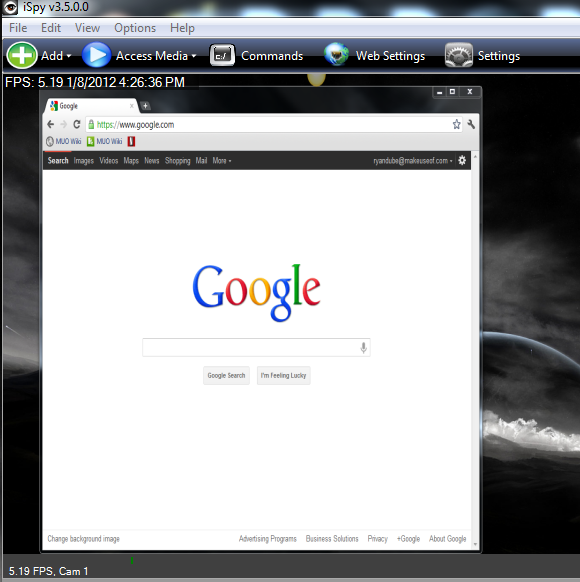Click the Chrome reload icon

click(x=77, y=124)
